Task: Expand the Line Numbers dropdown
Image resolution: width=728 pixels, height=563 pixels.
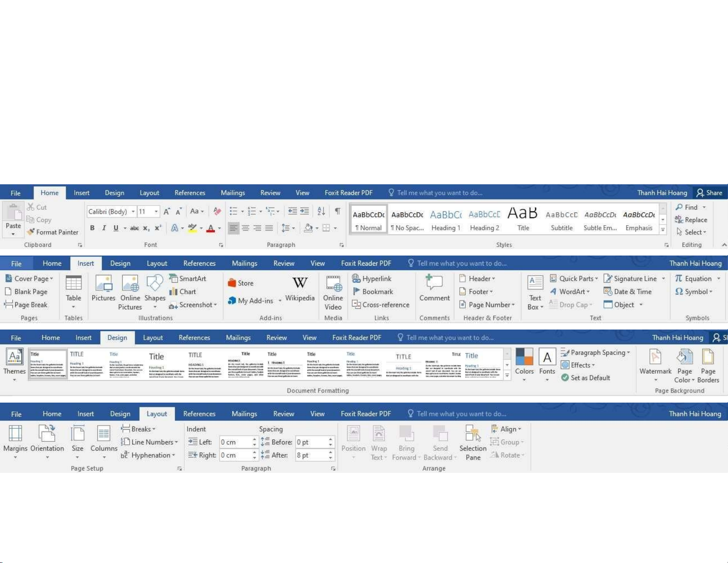Action: (149, 442)
